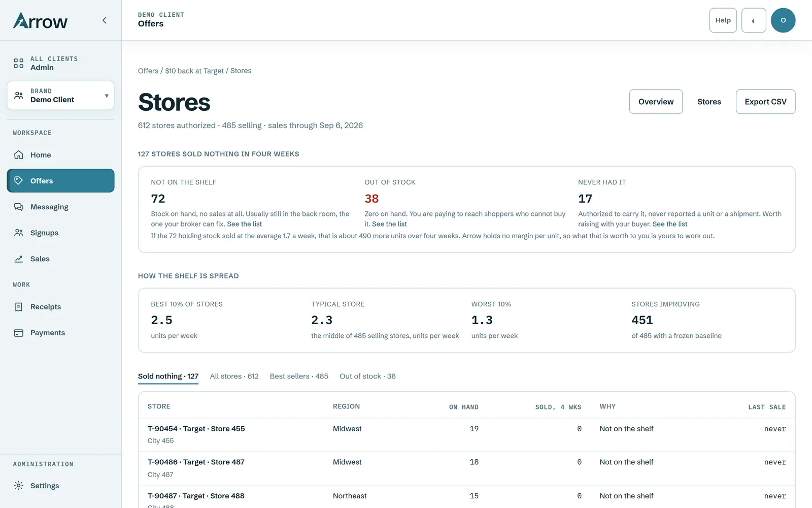The width and height of the screenshot is (812, 508).
Task: Click the 451 stores improving value
Action: tap(642, 320)
